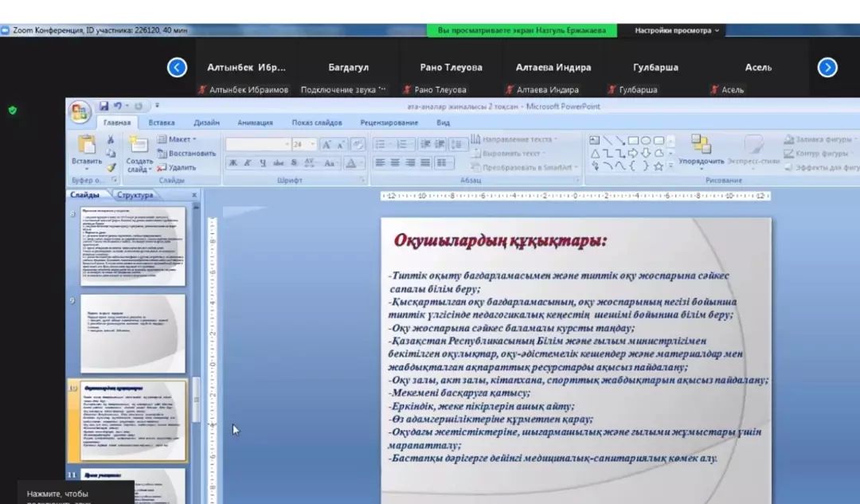Toggle text shadow (S) formatting
This screenshot has width=860, height=504.
(x=294, y=163)
